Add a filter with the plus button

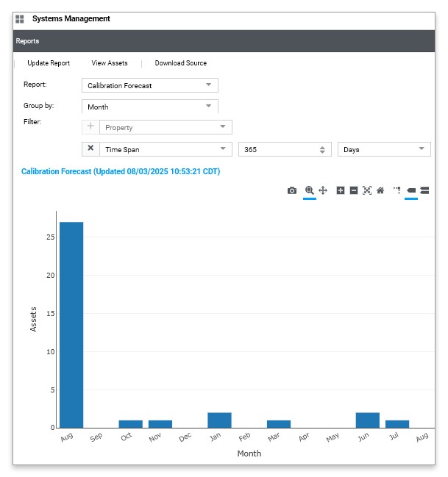click(90, 126)
